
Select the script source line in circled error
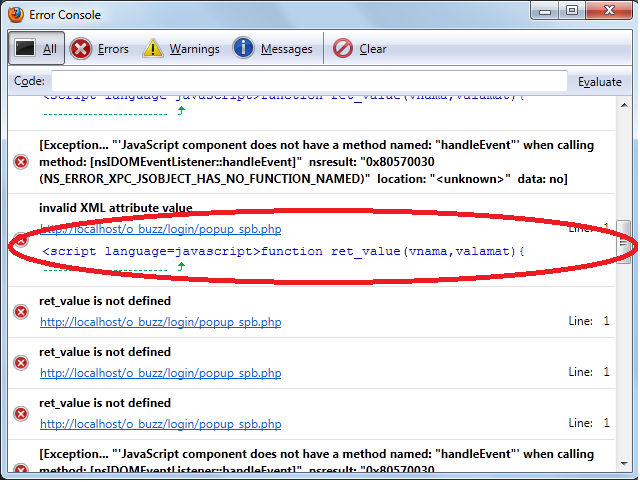click(x=283, y=251)
